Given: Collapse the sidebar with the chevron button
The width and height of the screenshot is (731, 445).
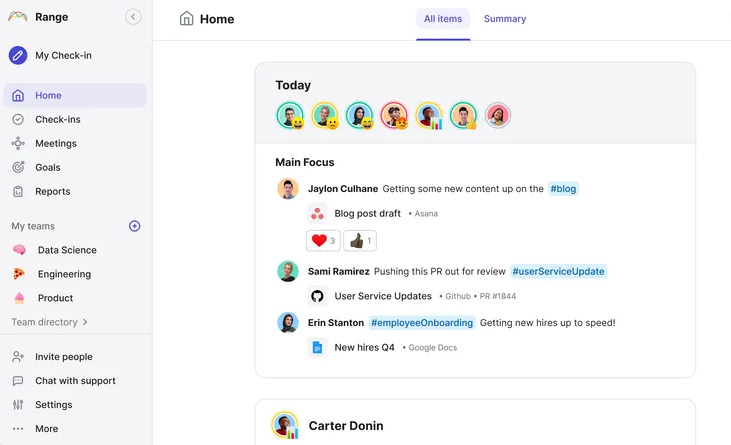Looking at the screenshot, I should click(133, 17).
